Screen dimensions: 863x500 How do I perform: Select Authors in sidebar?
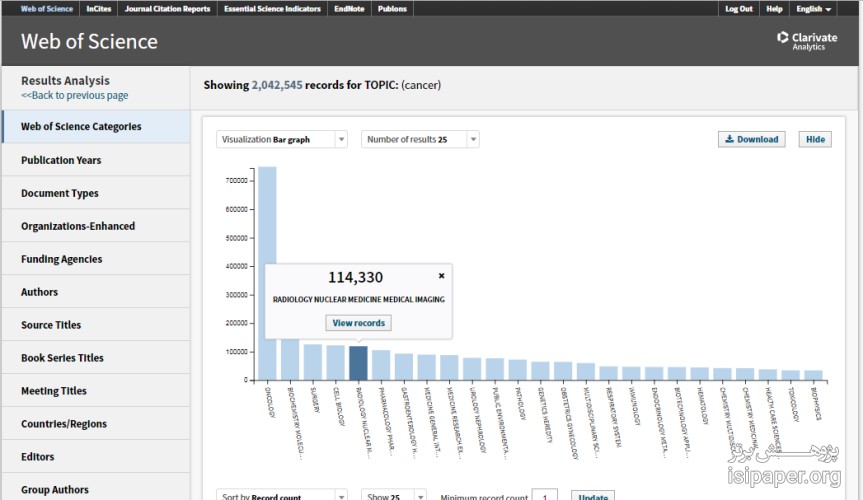tap(96, 292)
